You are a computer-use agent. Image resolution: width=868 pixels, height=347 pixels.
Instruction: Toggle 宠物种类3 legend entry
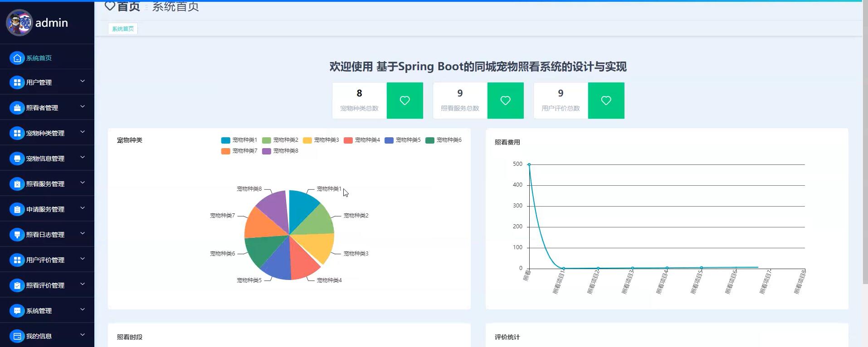321,140
